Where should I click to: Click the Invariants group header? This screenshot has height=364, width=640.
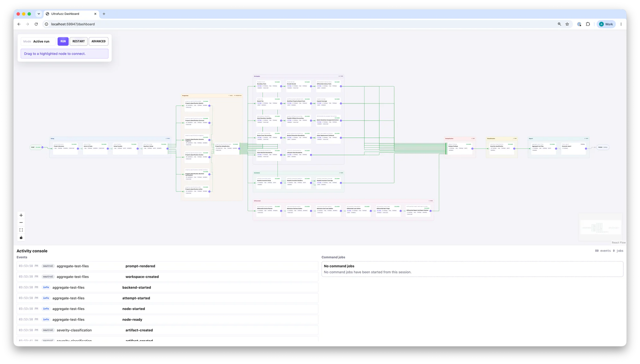pos(298,173)
